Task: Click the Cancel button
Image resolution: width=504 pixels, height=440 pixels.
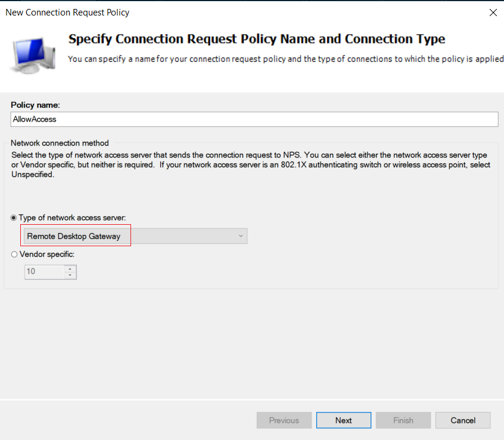Action: point(463,420)
